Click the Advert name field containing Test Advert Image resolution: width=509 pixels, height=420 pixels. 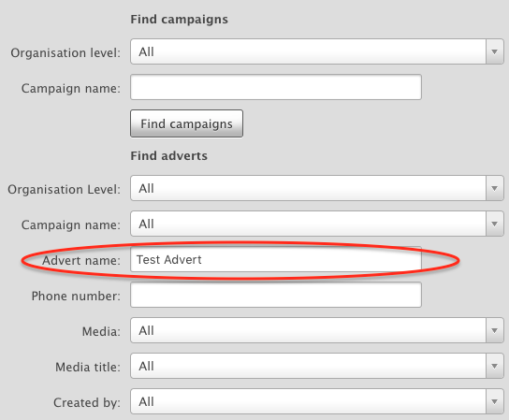pos(276,259)
